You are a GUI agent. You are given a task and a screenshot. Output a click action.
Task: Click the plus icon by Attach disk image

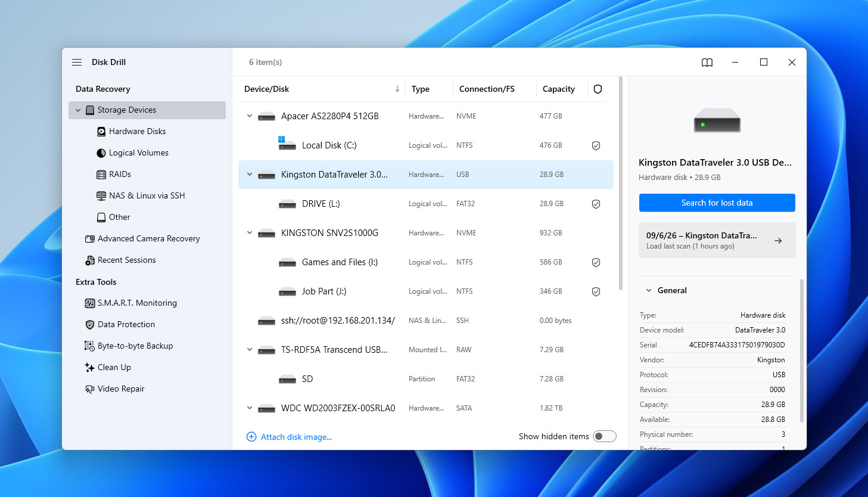(x=251, y=437)
